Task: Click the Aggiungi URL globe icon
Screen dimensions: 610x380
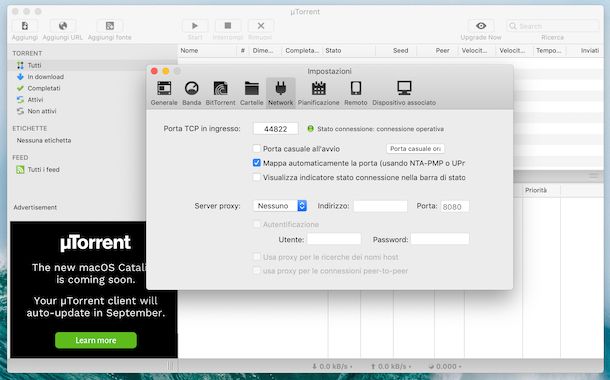Action: 63,26
